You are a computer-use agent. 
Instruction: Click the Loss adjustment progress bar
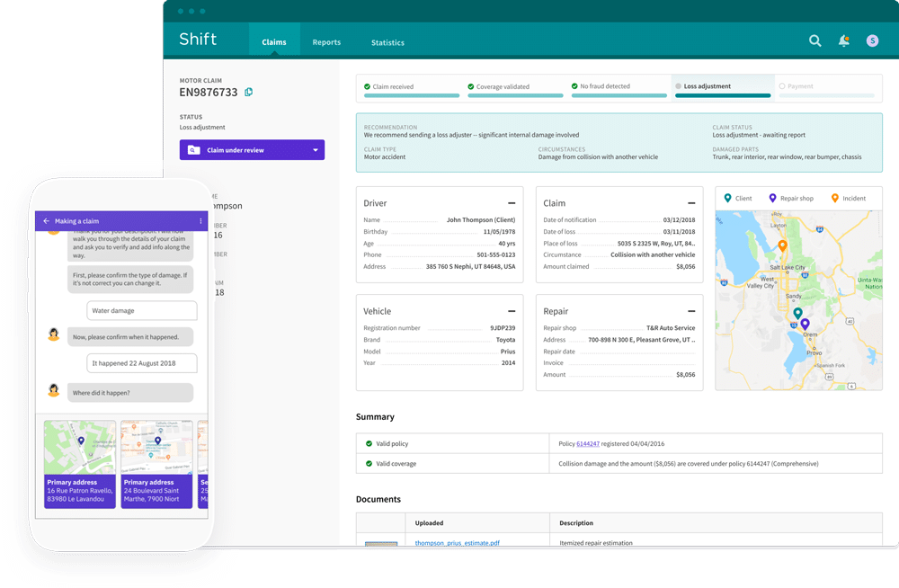pyautogui.click(x=723, y=96)
